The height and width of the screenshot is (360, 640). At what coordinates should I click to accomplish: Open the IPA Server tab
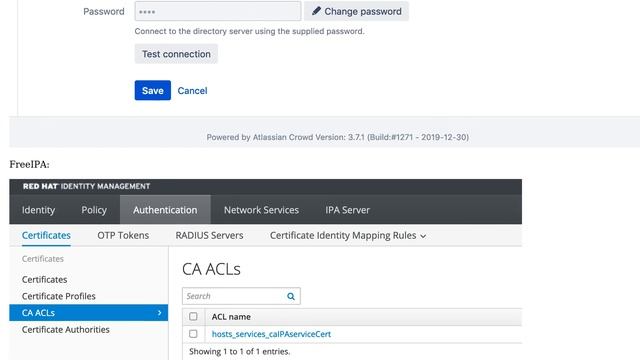347,210
